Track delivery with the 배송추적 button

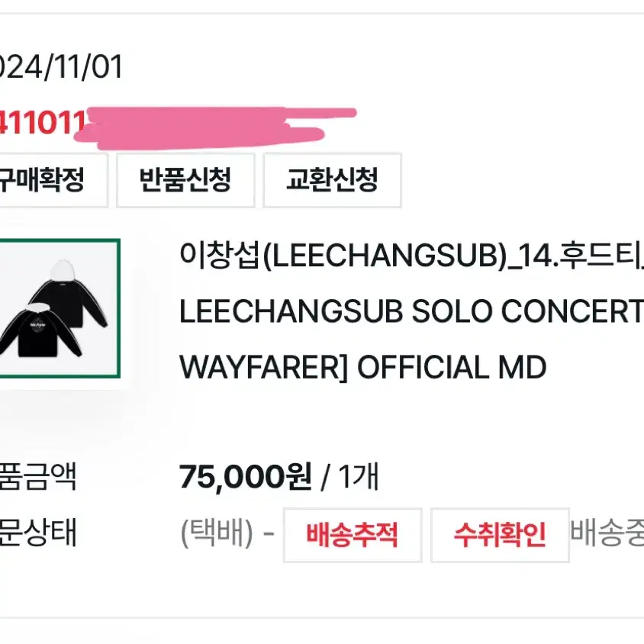(353, 535)
